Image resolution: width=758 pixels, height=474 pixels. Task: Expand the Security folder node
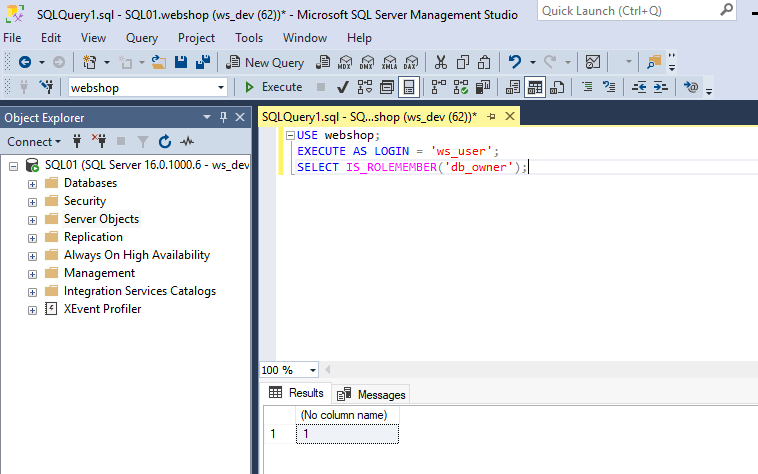pos(32,202)
